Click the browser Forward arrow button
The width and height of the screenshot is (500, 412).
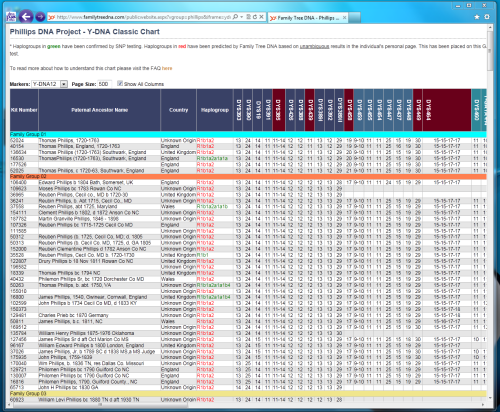pos(40,17)
